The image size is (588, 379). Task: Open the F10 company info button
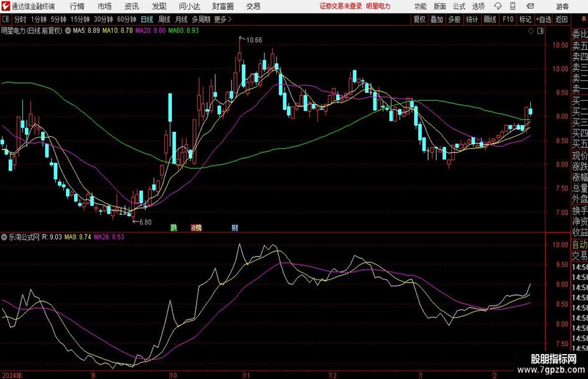pos(508,19)
